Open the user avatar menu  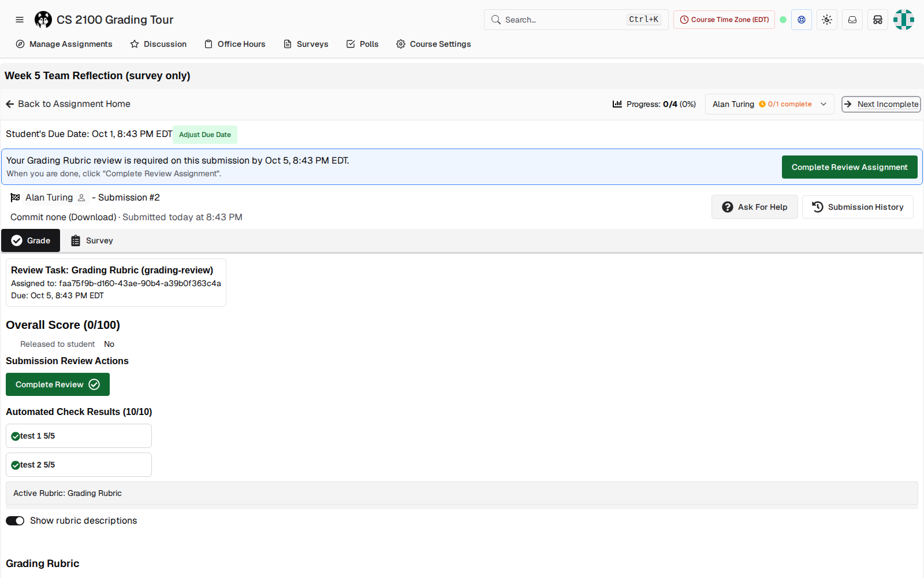coord(904,20)
